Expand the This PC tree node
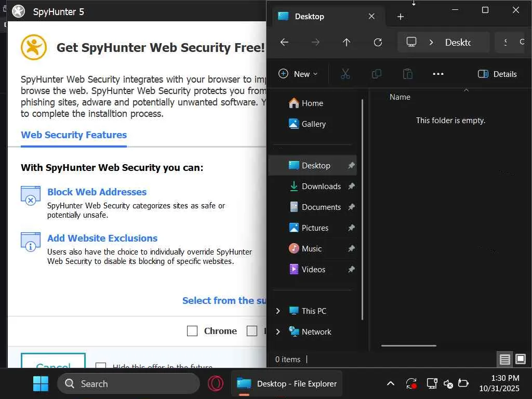Screen dimensions: 532x399 click(278, 311)
